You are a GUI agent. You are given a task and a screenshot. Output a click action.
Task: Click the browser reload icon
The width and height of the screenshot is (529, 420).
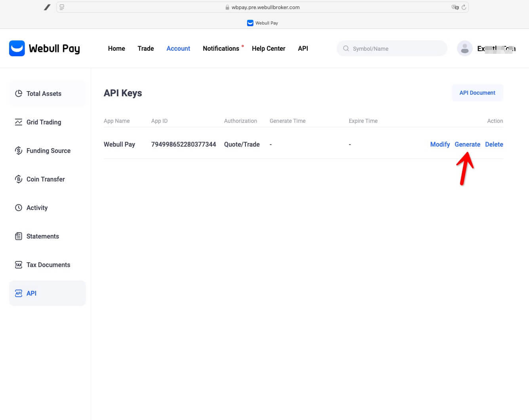pos(464,7)
